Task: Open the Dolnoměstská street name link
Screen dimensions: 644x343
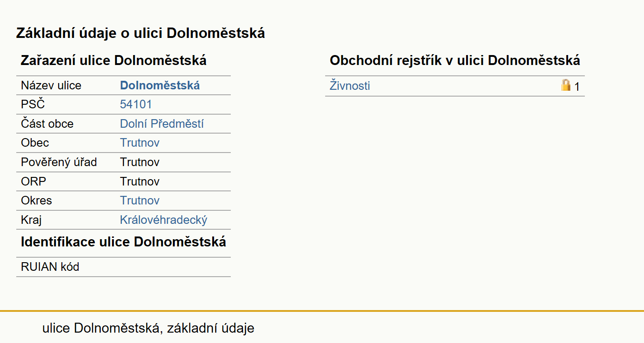Action: click(x=160, y=85)
